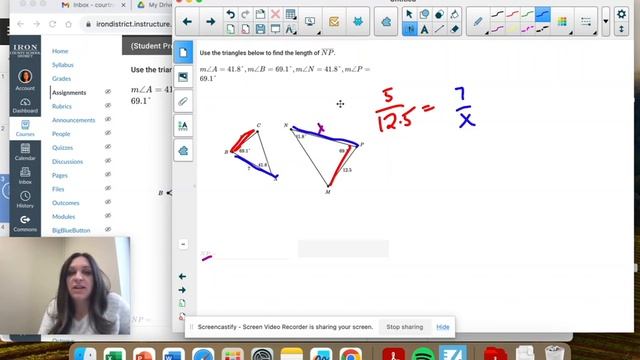Open the Properties side tab
640x360 pixels.
[183, 126]
